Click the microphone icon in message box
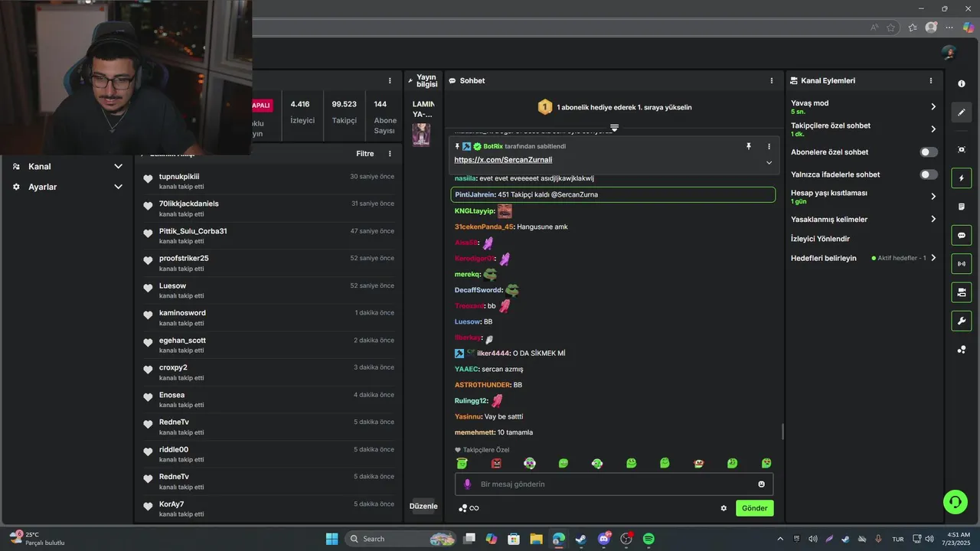This screenshot has width=980, height=551. pyautogui.click(x=467, y=484)
